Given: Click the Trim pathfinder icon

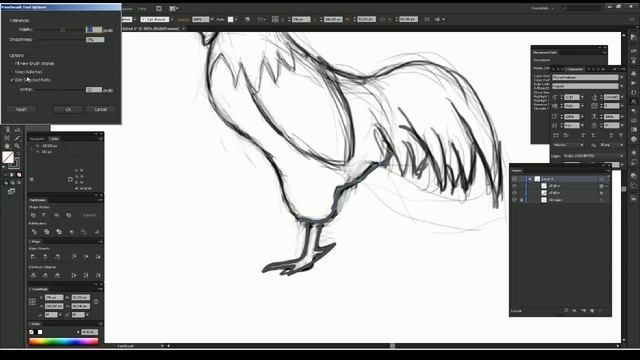Looking at the screenshot, I should [x=47, y=232].
